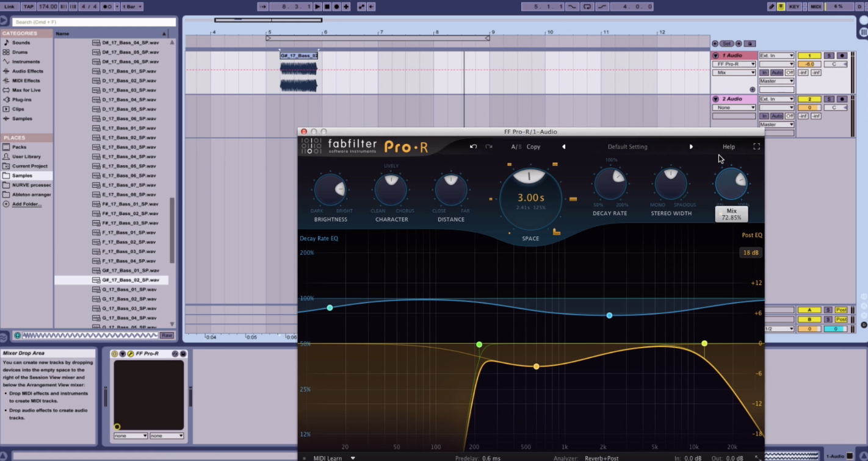Click the Link button

tap(9, 7)
